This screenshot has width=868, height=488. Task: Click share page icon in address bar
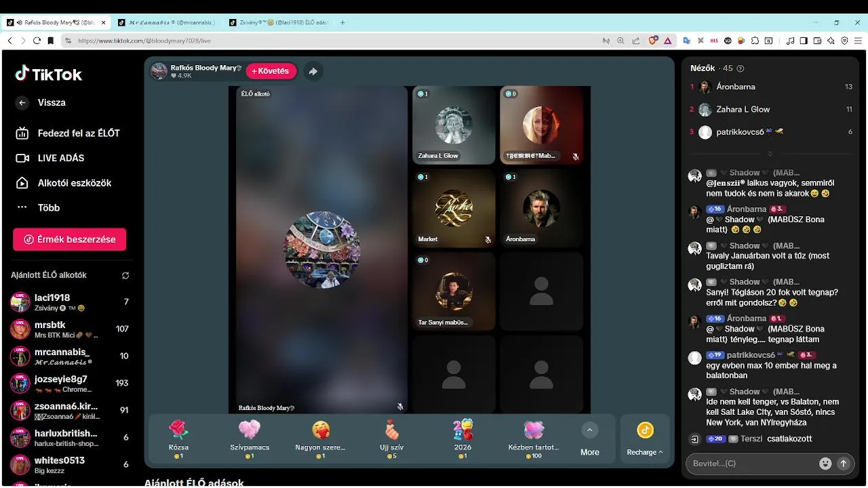point(635,41)
